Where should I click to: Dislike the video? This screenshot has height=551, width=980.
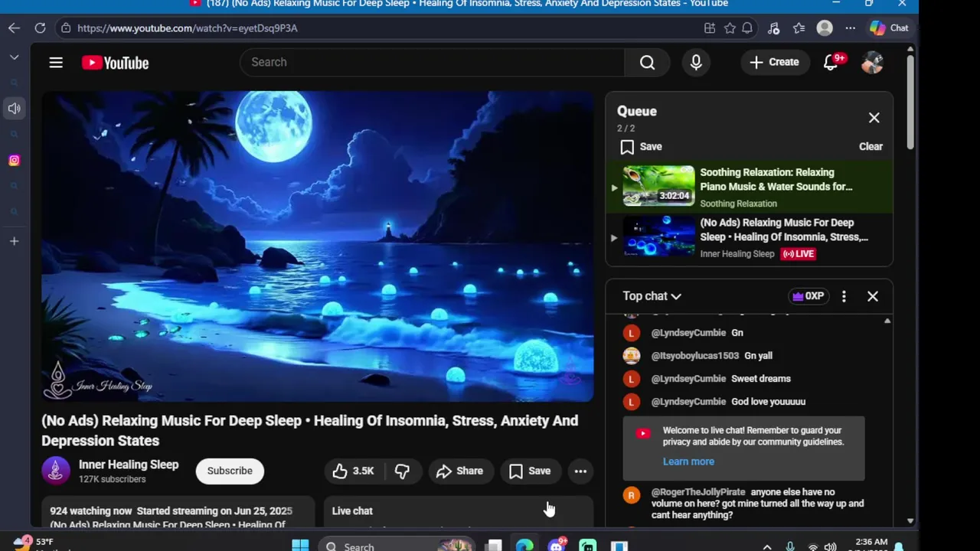click(402, 471)
